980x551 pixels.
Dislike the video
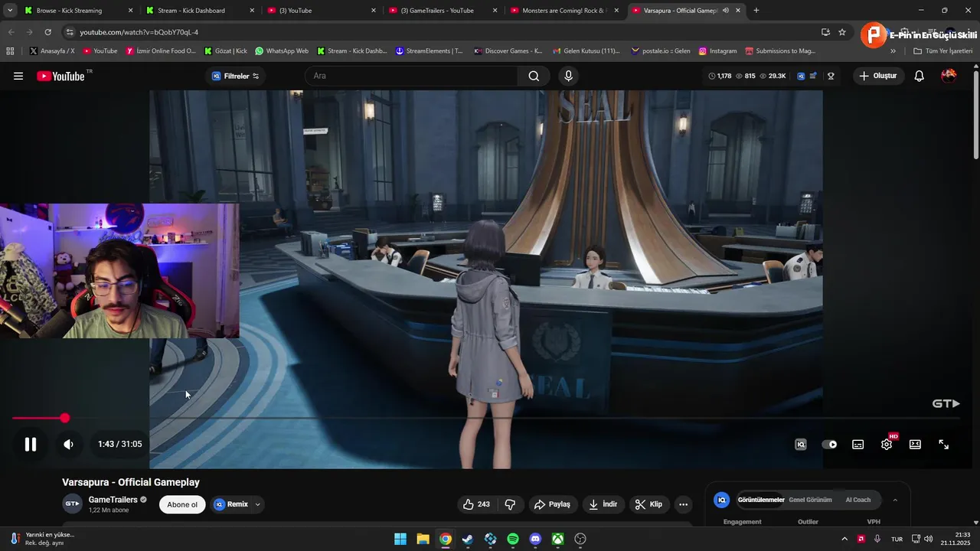510,504
